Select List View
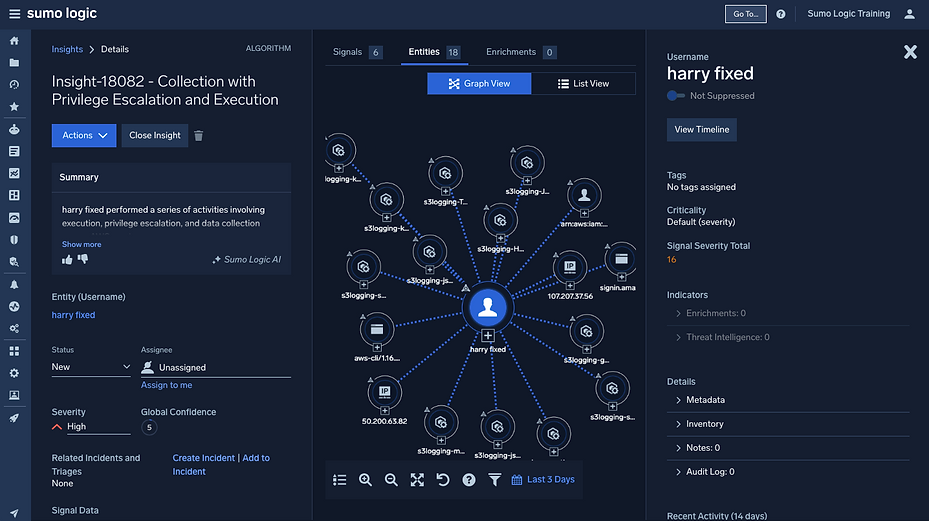 pos(584,84)
